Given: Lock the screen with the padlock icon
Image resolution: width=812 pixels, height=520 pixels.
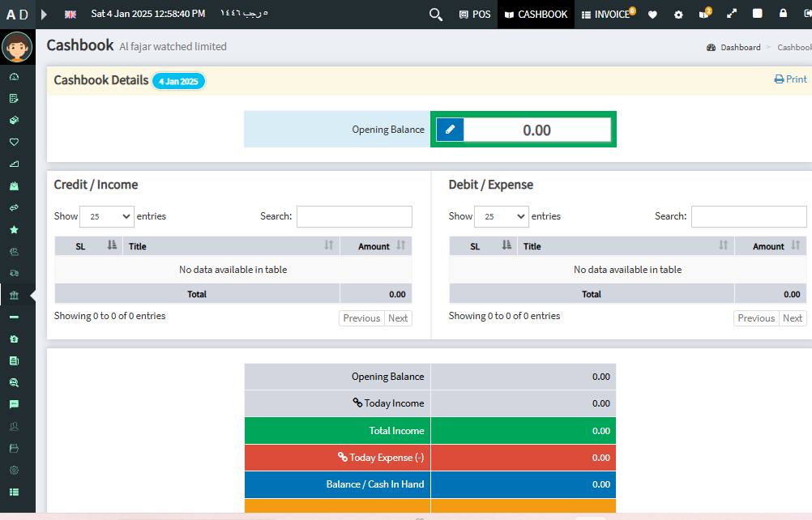Looking at the screenshot, I should 783,13.
